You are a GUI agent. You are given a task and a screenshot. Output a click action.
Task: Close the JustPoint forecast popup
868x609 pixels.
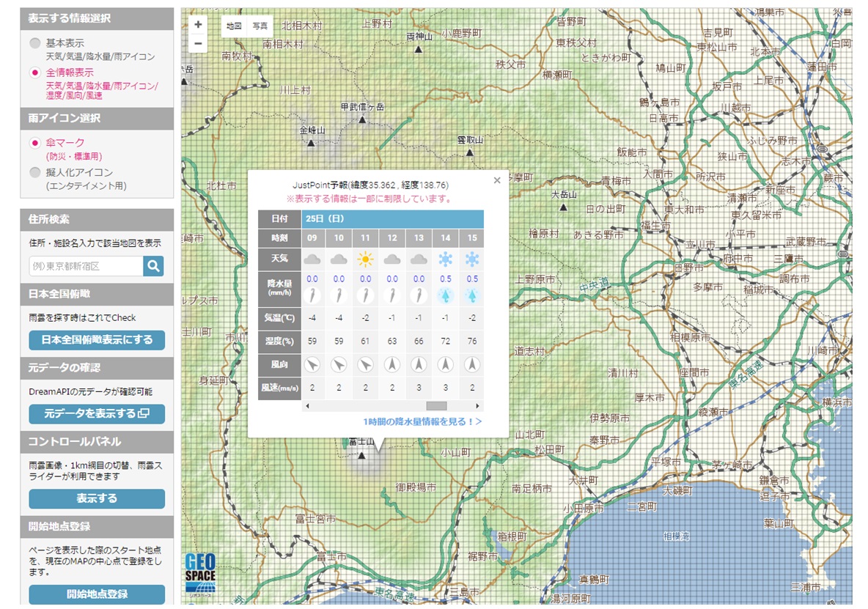(497, 180)
